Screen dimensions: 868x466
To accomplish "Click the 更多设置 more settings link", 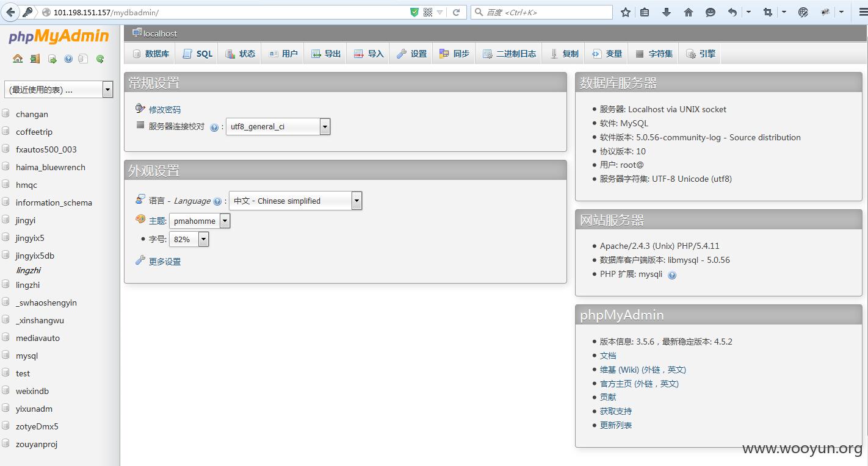I will (165, 262).
